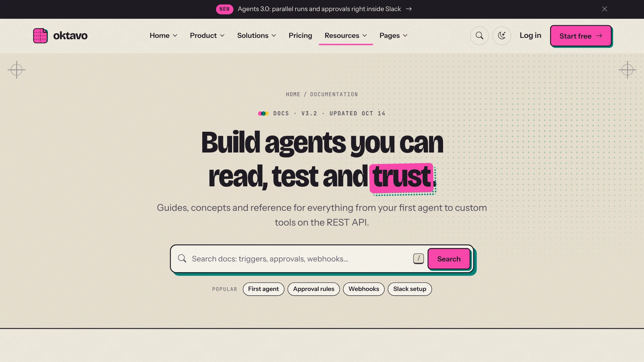Select the First agent popular tag
This screenshot has height=362, width=644.
tap(263, 289)
